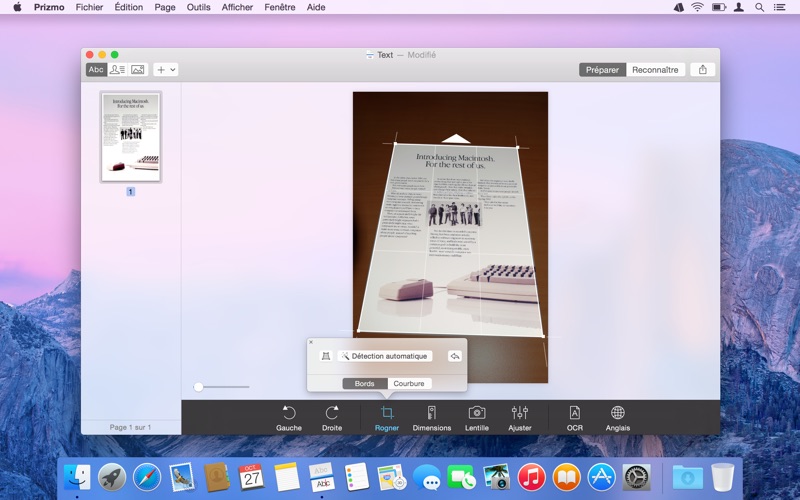Select the Reconnaître tab

click(x=655, y=70)
